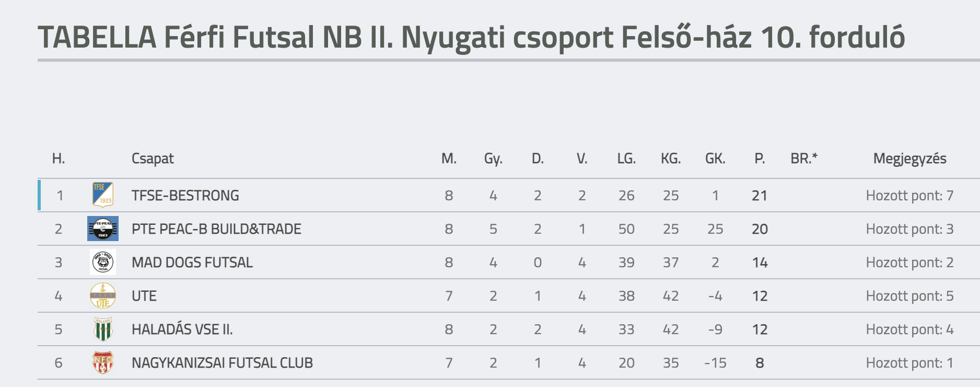The image size is (980, 387).
Task: Click the Nagykanizsai Futsal Club logo
Action: [x=103, y=362]
